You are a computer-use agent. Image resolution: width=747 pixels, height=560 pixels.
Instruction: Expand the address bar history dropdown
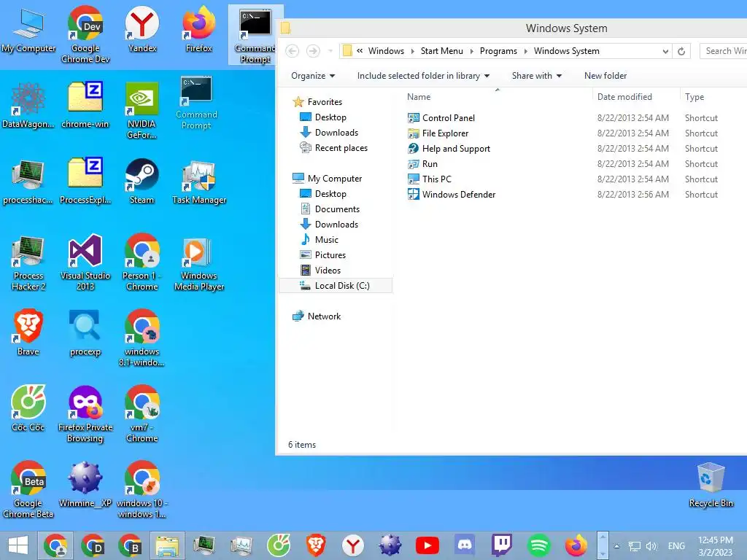coord(665,51)
